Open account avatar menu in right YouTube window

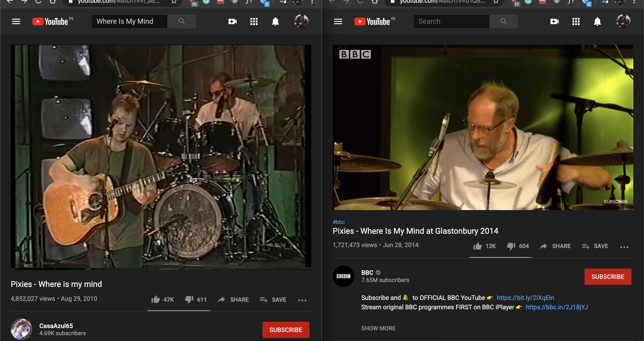623,21
